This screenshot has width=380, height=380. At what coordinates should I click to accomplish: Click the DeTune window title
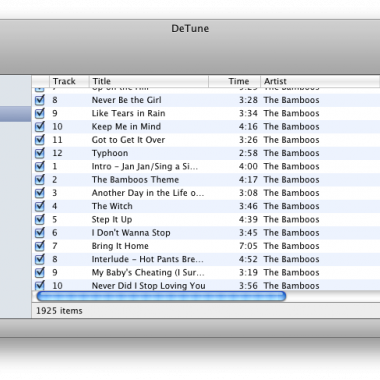click(190, 29)
